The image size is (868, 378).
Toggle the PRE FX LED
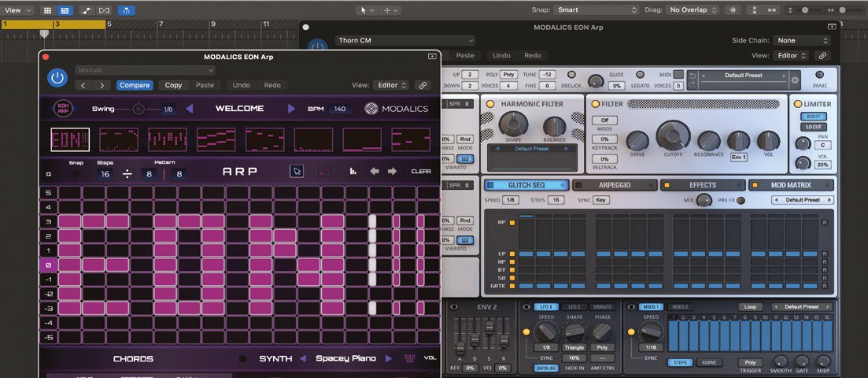coord(741,201)
